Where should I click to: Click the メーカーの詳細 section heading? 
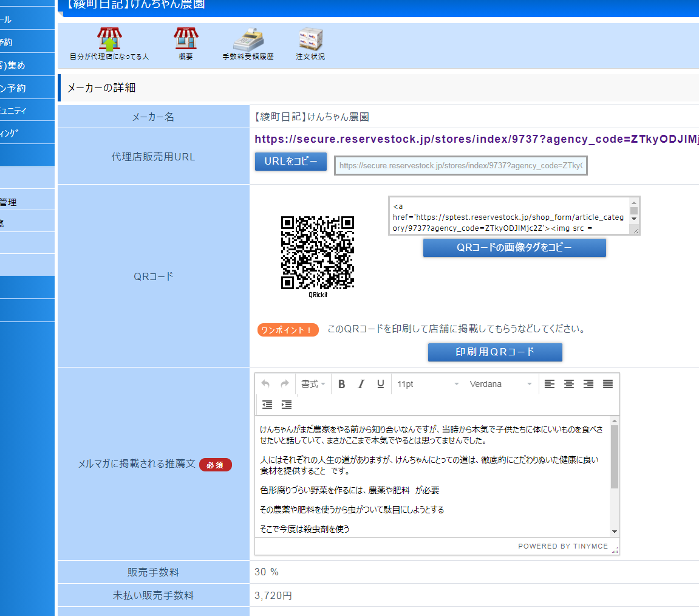coord(101,88)
